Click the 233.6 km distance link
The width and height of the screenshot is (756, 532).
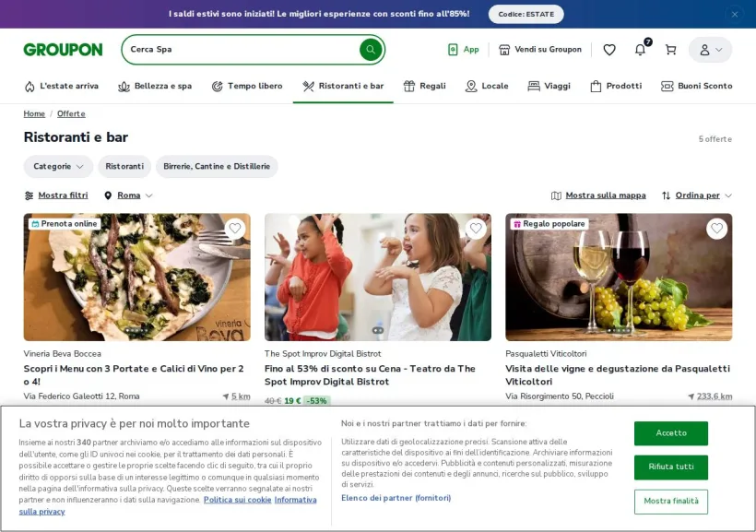[710, 396]
